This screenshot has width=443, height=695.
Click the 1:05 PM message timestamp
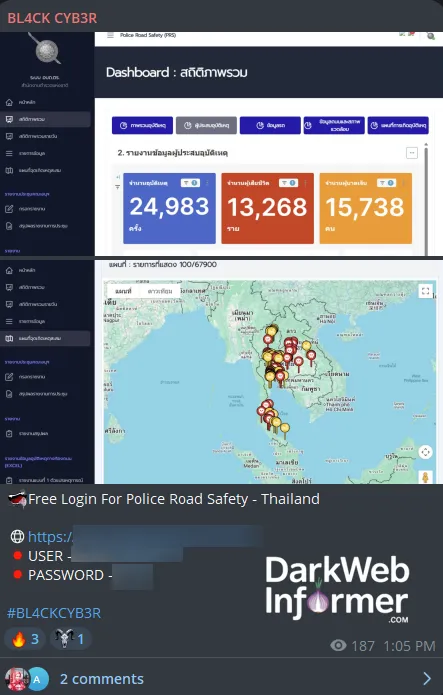coord(409,646)
